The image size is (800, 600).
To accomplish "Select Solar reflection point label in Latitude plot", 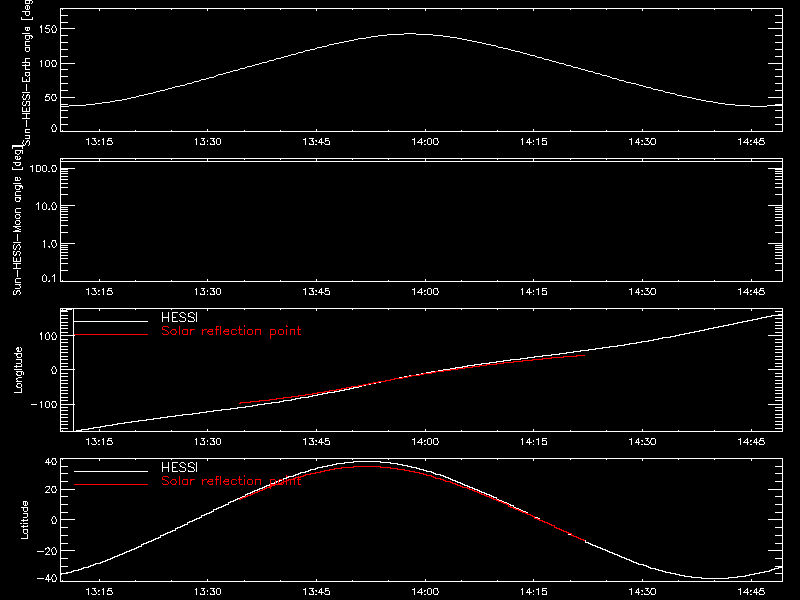I will pos(231,481).
